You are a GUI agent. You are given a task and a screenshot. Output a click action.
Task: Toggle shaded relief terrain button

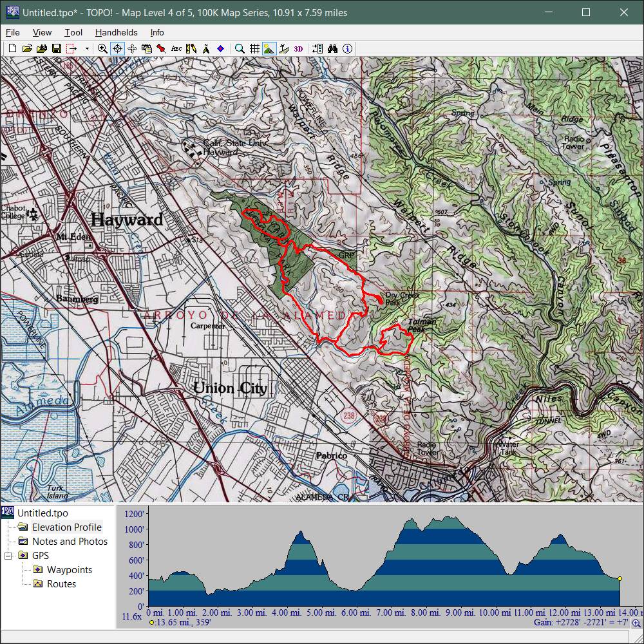click(x=269, y=48)
